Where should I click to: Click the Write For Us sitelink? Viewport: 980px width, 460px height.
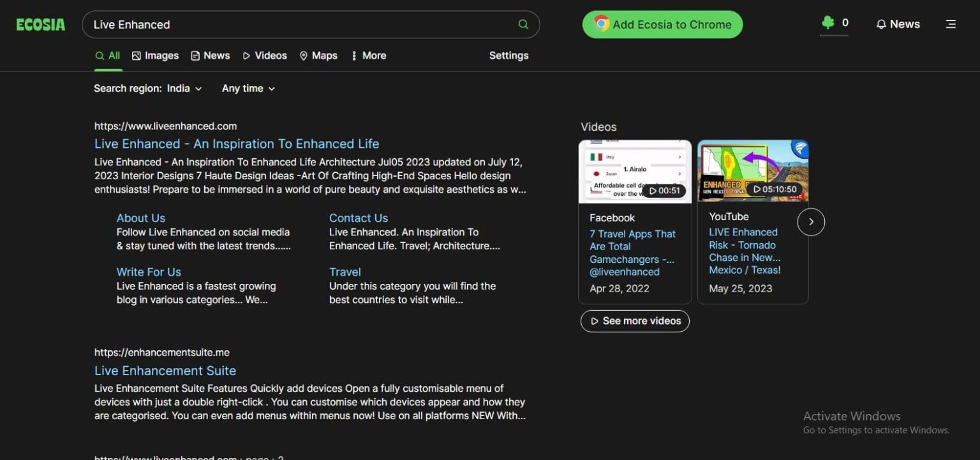click(x=148, y=272)
